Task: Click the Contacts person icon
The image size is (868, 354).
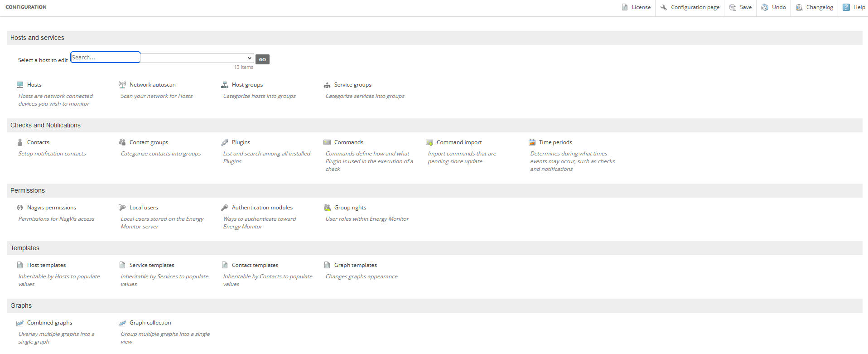Action: point(20,142)
